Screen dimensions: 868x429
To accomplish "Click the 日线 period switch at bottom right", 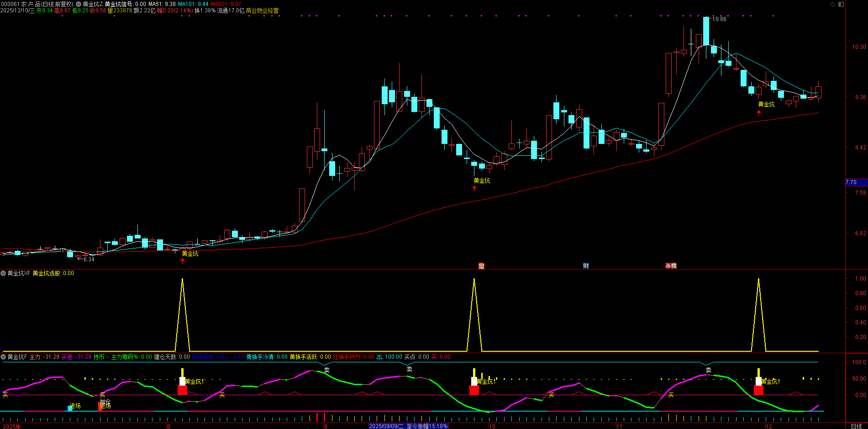I will (856, 426).
